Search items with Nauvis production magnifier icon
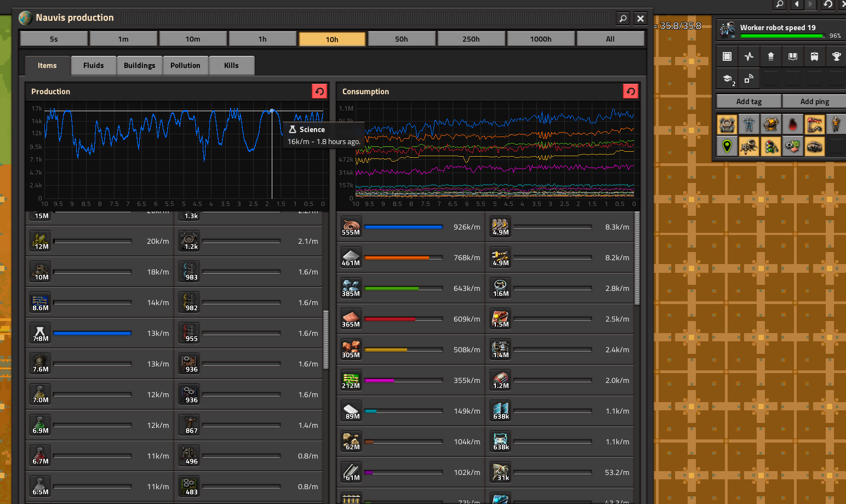Viewport: 846px width, 504px height. (x=623, y=18)
